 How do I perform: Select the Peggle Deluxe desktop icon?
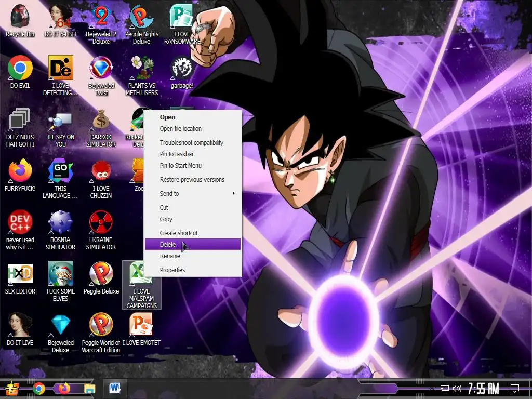[101, 277]
